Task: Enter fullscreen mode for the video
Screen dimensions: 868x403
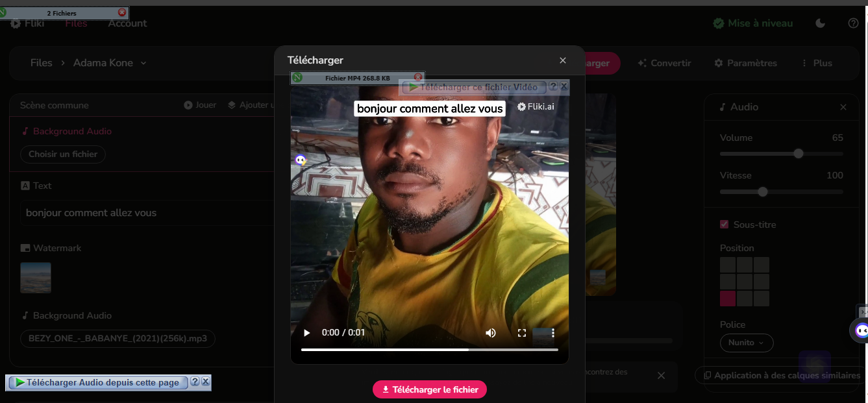Action: 521,333
